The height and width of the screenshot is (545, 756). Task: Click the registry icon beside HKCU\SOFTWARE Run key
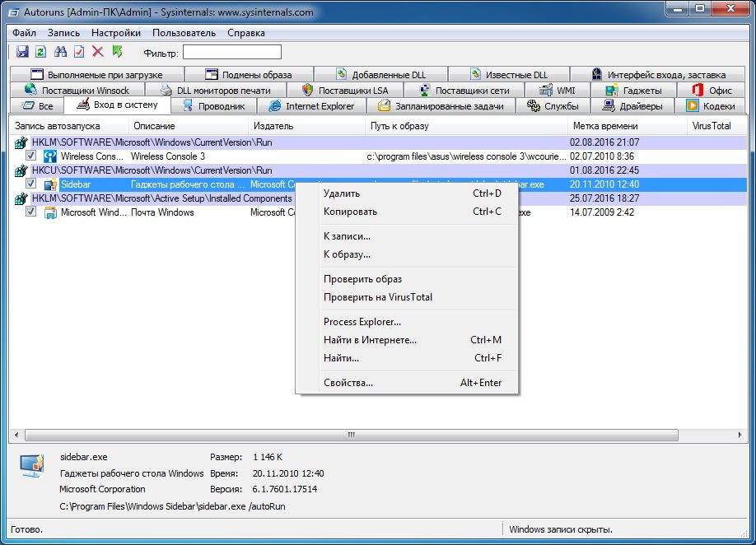click(21, 170)
